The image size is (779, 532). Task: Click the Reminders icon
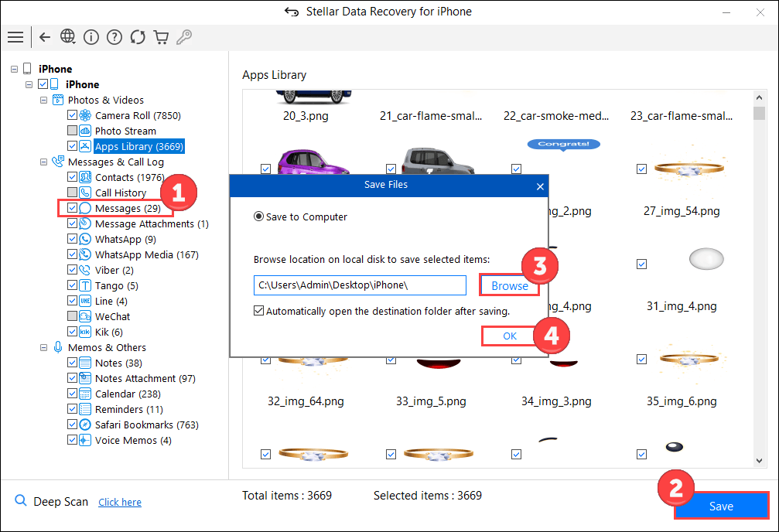point(85,409)
